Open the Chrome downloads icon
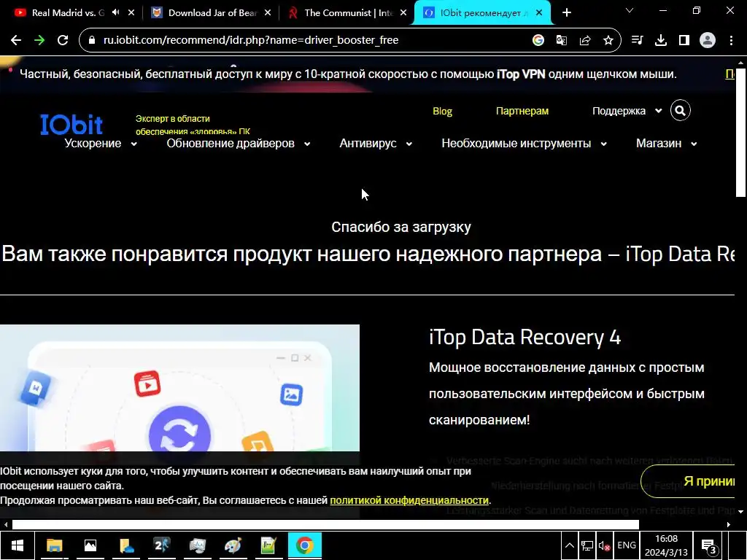This screenshot has width=747, height=560. [661, 41]
